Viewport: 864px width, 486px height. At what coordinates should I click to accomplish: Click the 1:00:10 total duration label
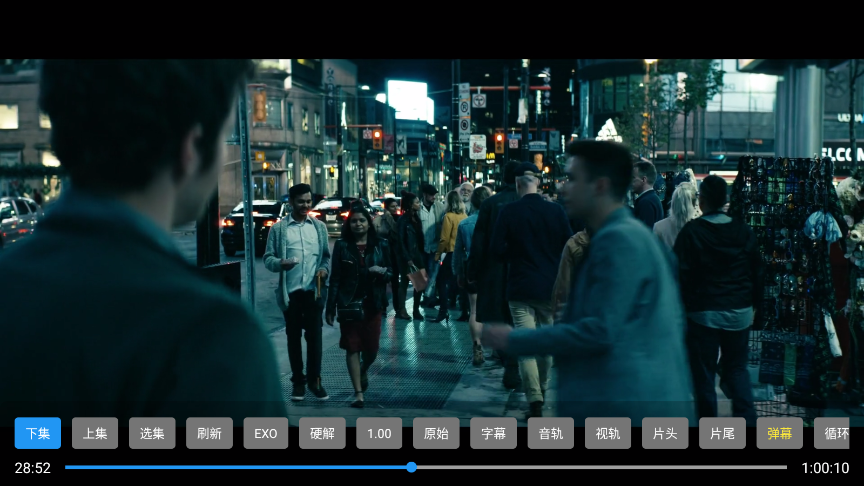(x=825, y=468)
